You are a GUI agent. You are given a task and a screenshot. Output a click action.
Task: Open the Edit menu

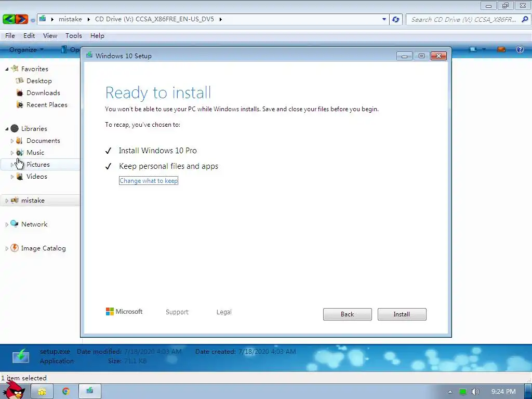click(29, 36)
